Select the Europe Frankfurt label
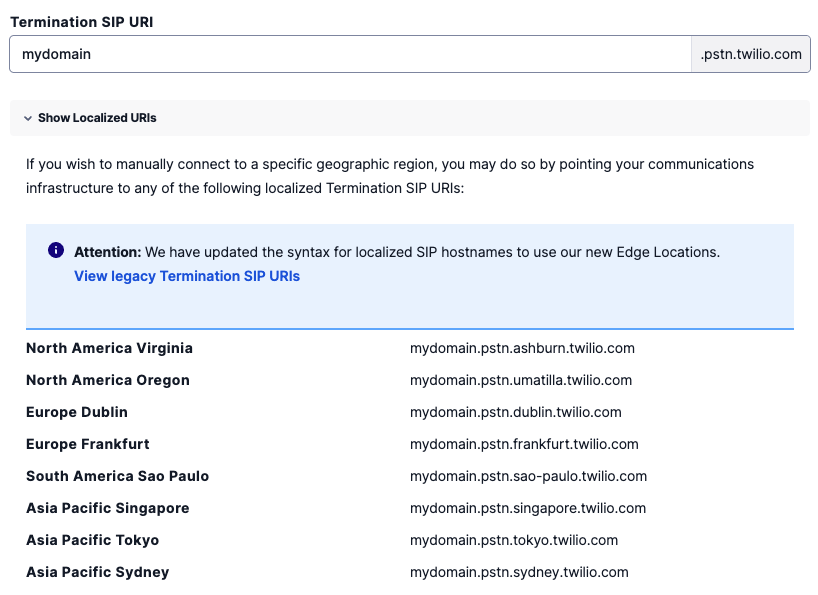The image size is (818, 595). click(x=88, y=444)
